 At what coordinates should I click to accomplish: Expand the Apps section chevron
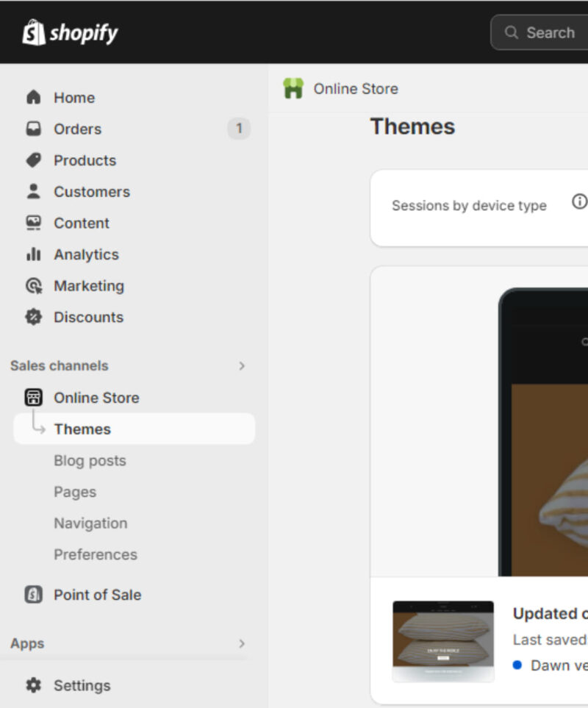[x=243, y=643]
